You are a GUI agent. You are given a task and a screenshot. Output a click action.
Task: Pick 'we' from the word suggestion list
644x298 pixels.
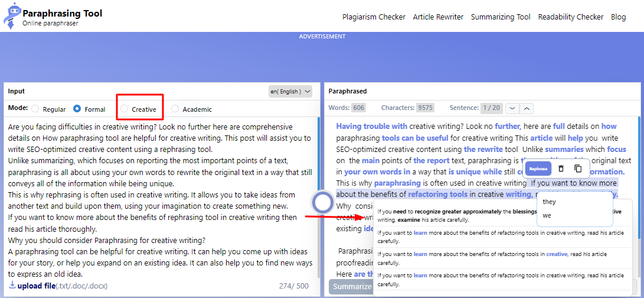(547, 215)
